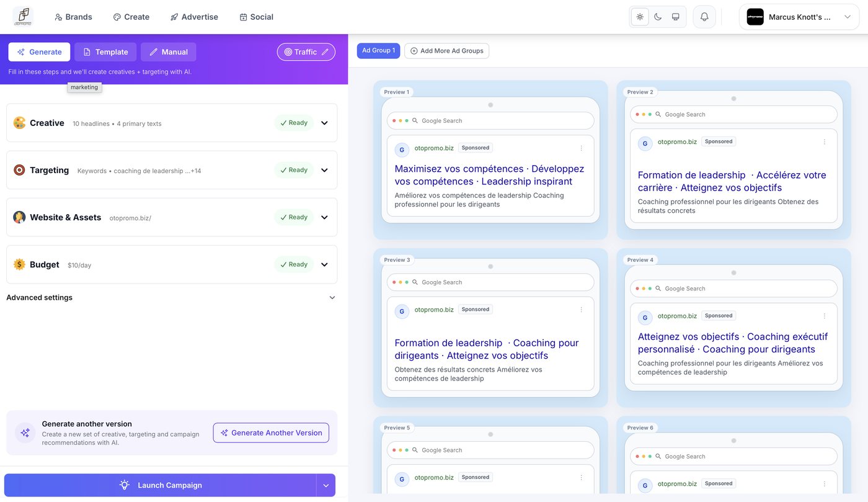Image resolution: width=868 pixels, height=502 pixels.
Task: Click Preview 1 Google Search bar
Action: 490,120
